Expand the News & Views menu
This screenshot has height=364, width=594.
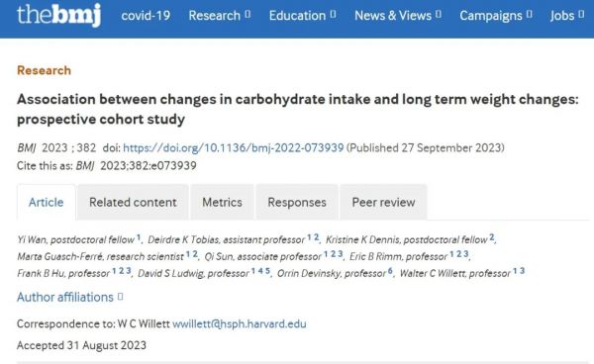398,16
